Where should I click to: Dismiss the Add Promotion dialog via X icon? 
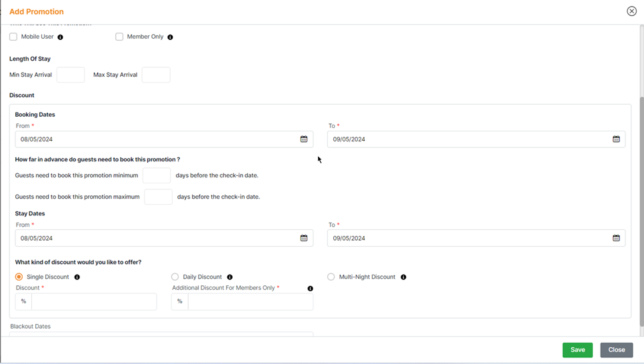[631, 11]
